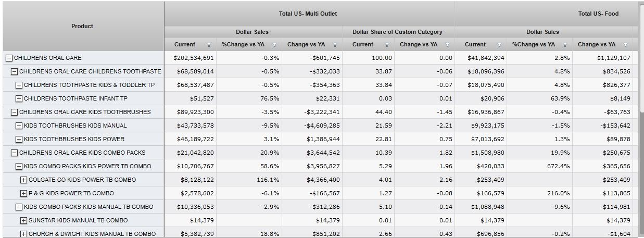Screen dimensions: 644x238
Task: Expand COLGATE CO KIDS POWER TB COMBO
Action: (24, 180)
